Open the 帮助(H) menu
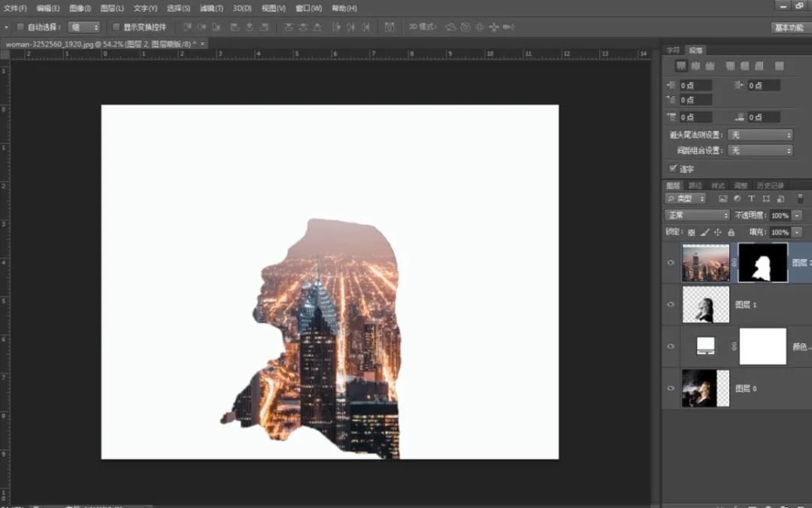The width and height of the screenshot is (812, 508). click(344, 8)
